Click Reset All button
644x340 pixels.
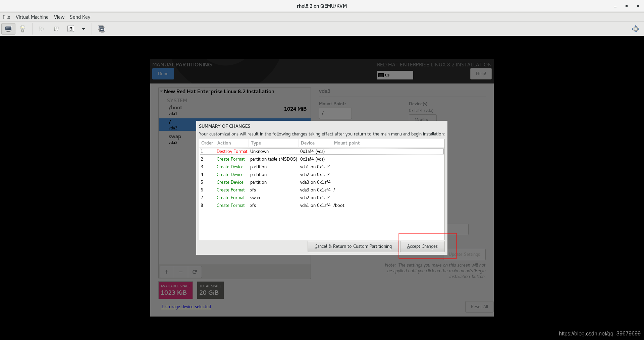pos(479,307)
